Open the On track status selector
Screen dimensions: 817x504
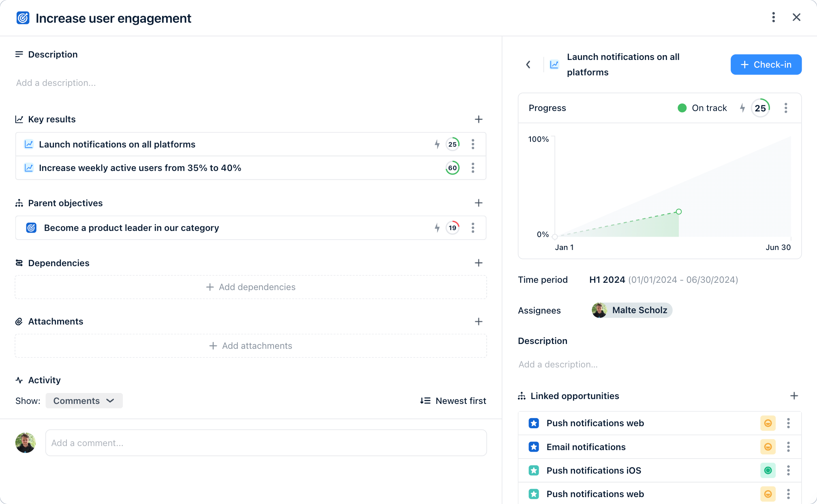(702, 108)
